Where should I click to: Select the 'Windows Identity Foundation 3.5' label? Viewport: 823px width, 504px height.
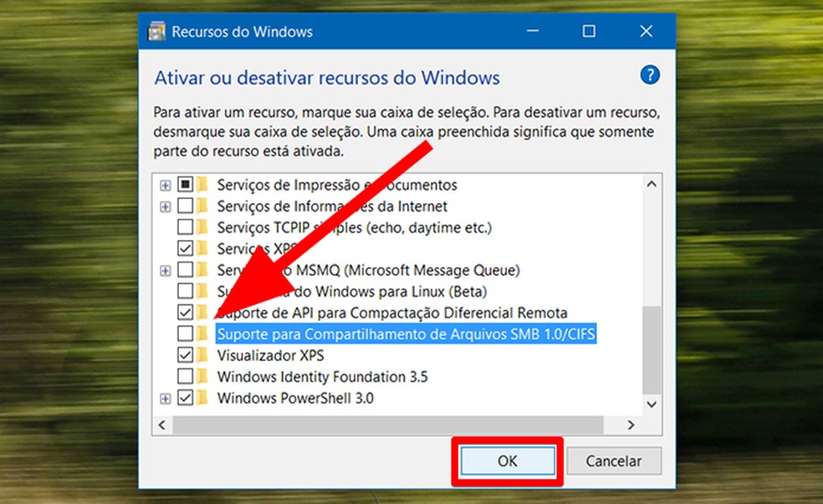point(322,377)
